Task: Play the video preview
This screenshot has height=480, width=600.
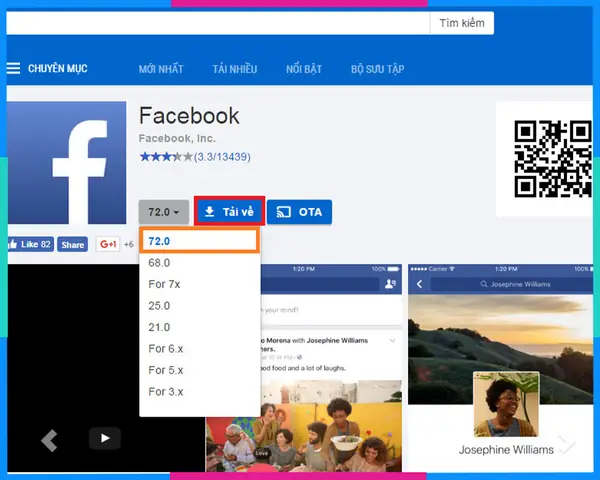Action: point(105,438)
